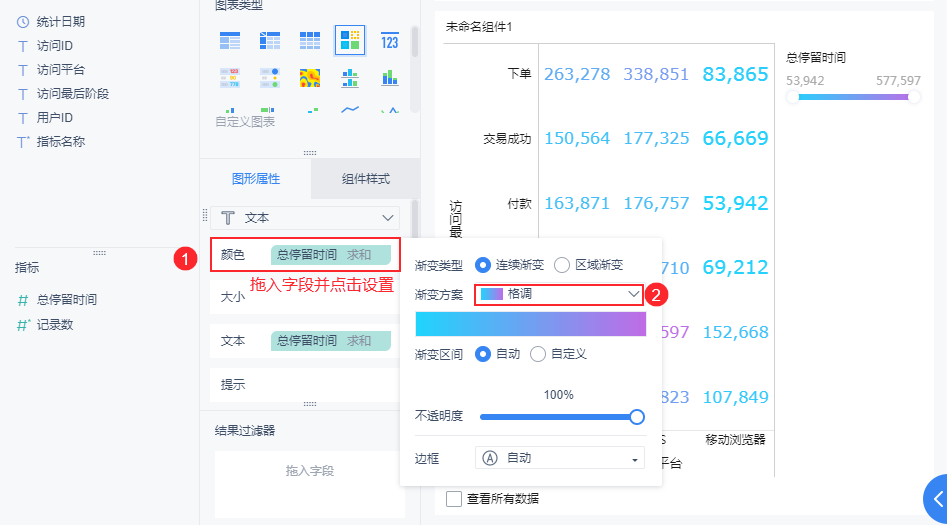Click the 访问平台 dimension field
This screenshot has width=947, height=525.
[60, 70]
